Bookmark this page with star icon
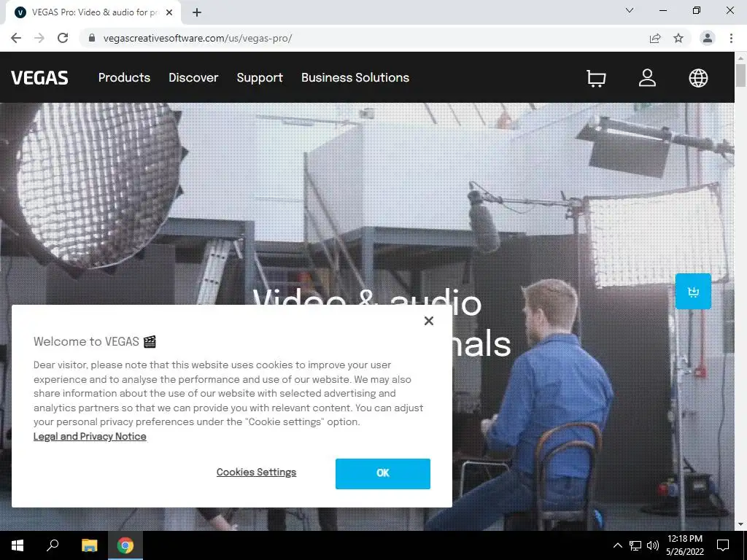The image size is (747, 560). (678, 38)
